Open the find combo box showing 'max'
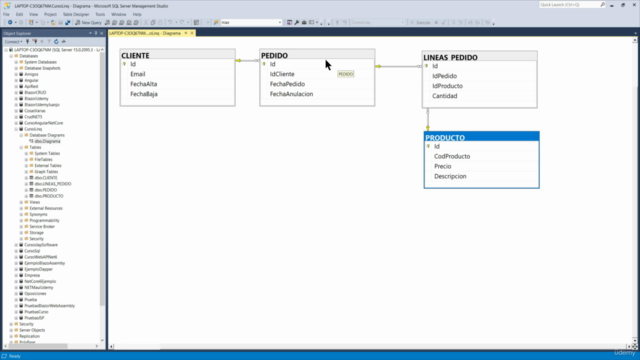Screen dimensions: 640x360 tap(251, 22)
